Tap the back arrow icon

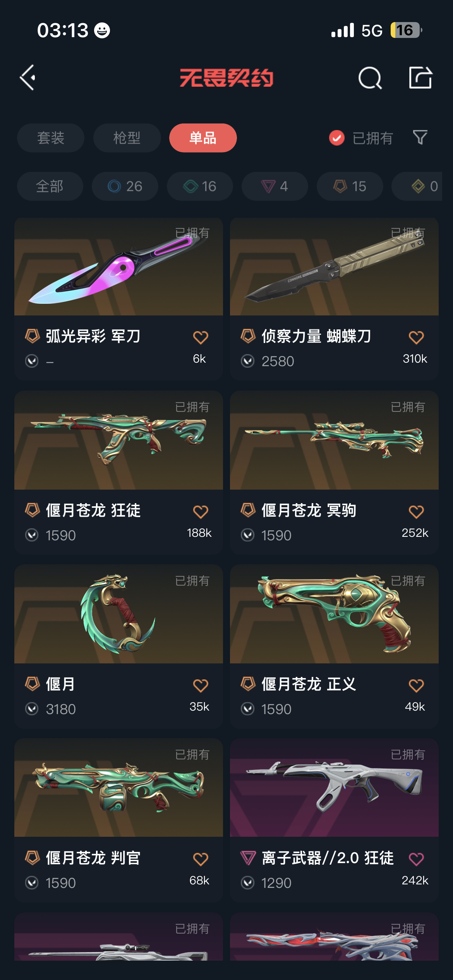[x=28, y=77]
